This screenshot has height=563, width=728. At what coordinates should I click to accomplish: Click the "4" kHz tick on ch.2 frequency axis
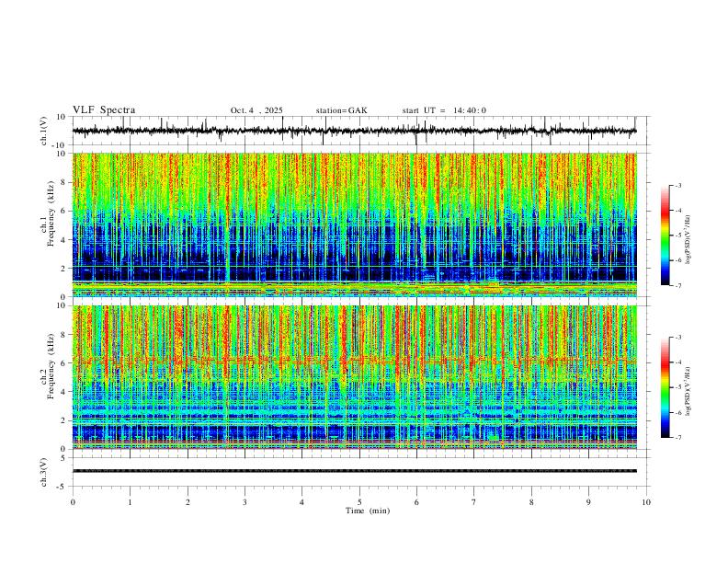pos(63,392)
